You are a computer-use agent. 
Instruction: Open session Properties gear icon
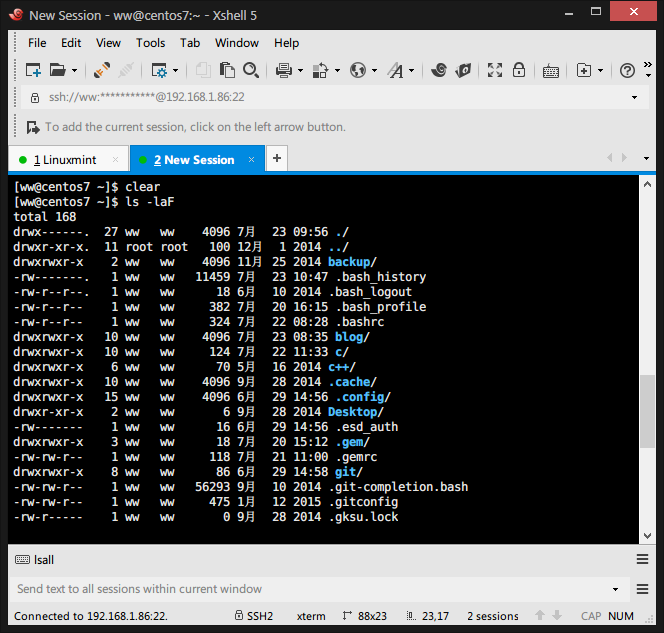tap(159, 70)
